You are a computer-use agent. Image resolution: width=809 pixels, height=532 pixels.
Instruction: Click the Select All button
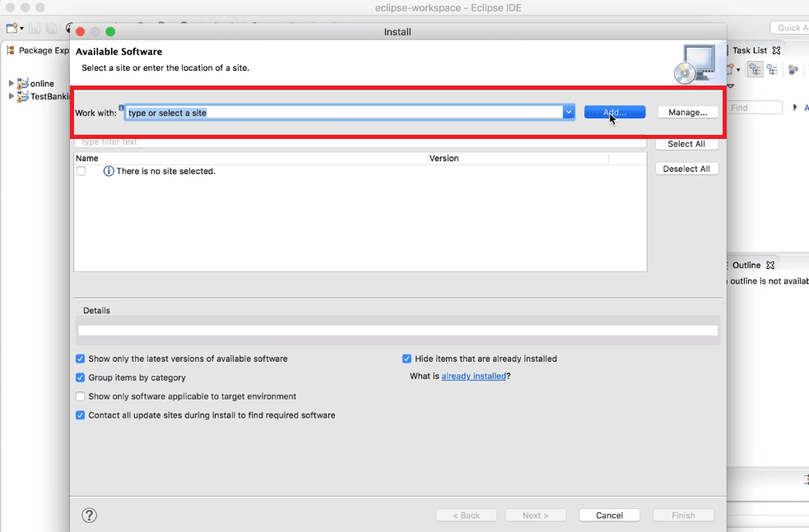coord(686,144)
